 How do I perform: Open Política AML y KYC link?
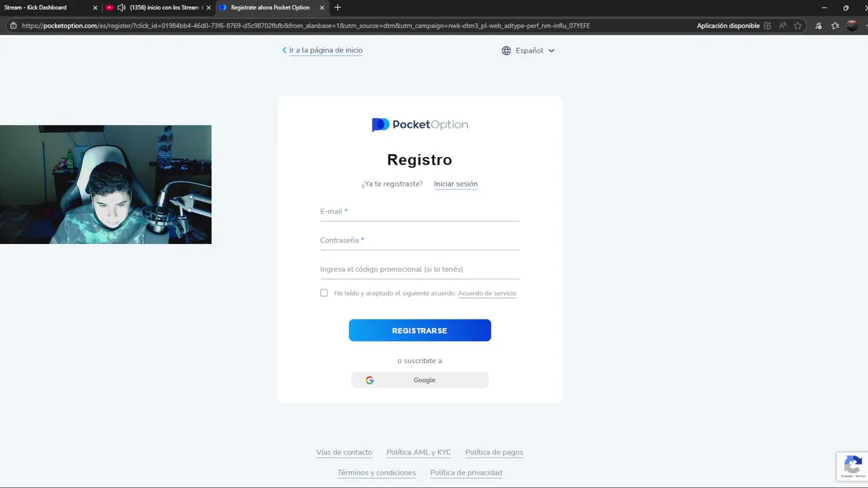[418, 452]
